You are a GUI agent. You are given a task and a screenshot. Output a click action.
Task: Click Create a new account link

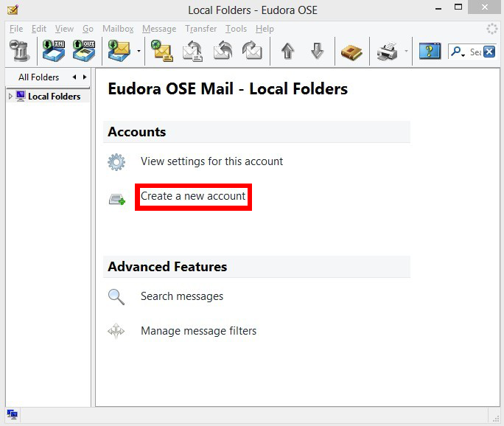[x=193, y=196]
